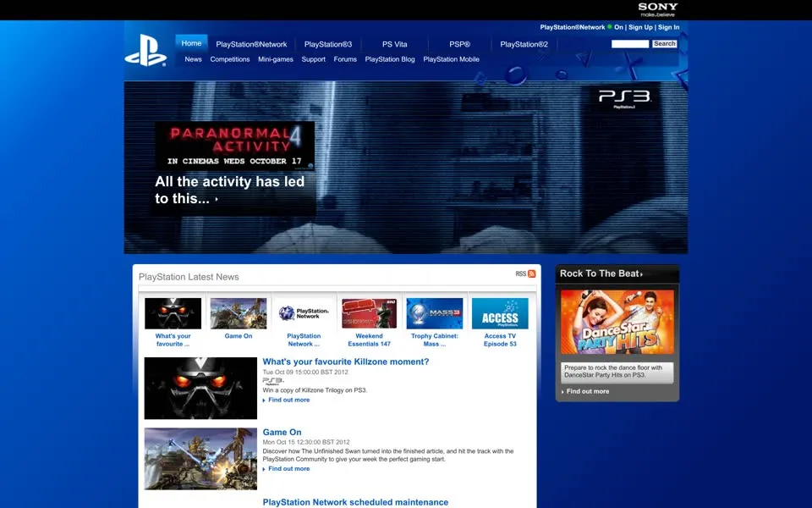Go to the News submenu link

193,59
